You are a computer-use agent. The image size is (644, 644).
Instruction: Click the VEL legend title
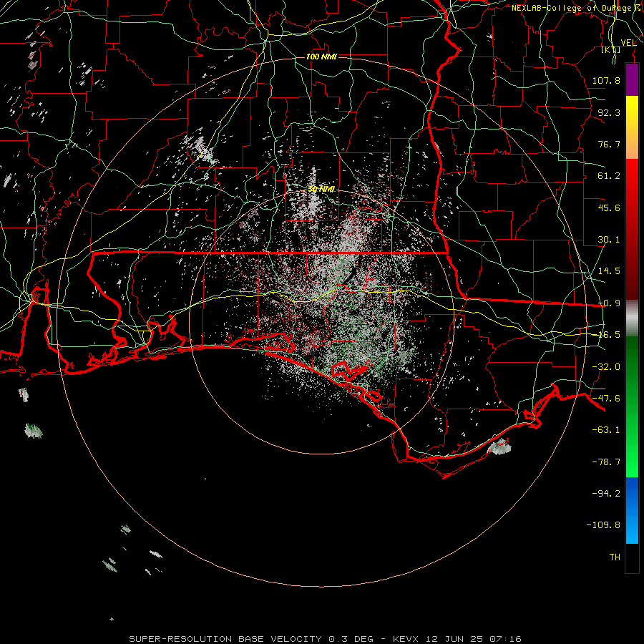coord(628,42)
